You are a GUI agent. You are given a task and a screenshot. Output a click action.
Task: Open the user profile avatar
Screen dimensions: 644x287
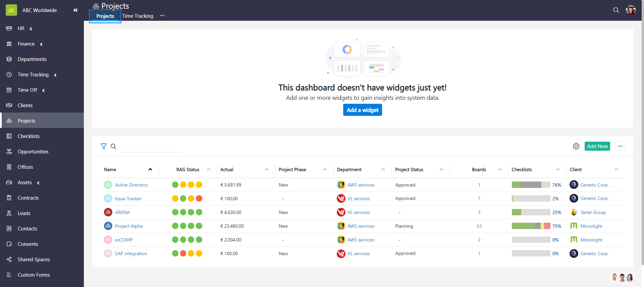pyautogui.click(x=631, y=10)
